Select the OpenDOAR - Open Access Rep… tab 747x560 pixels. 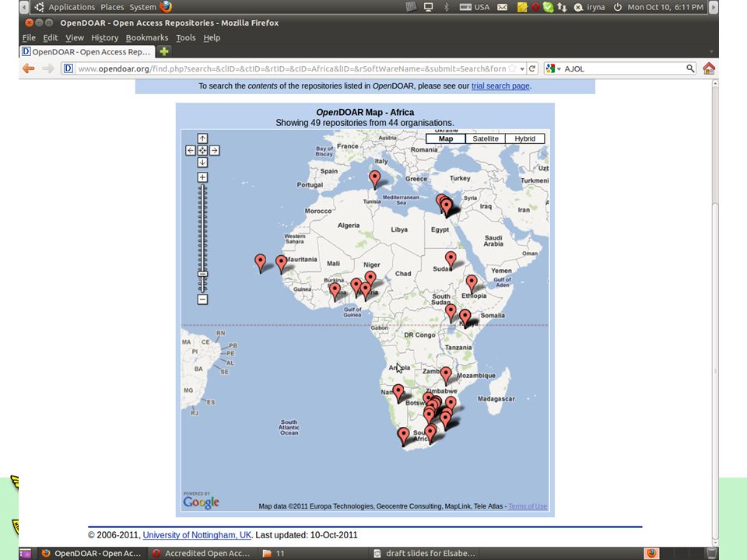tap(88, 51)
